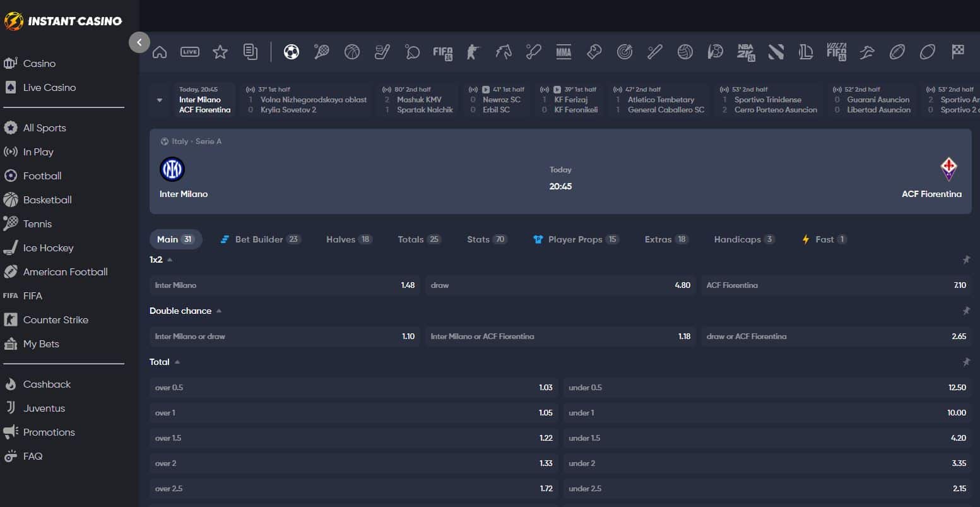Image resolution: width=980 pixels, height=507 pixels.
Task: Open the Cashback page
Action: tap(47, 384)
